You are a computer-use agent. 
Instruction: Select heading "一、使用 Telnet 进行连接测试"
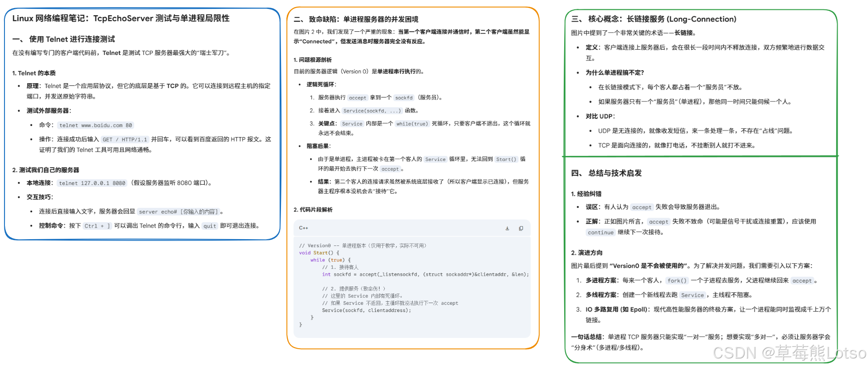[x=64, y=39]
